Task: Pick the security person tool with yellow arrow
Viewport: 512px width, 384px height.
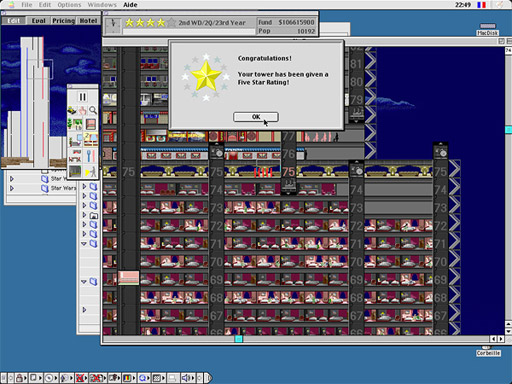Action: pyautogui.click(x=91, y=171)
